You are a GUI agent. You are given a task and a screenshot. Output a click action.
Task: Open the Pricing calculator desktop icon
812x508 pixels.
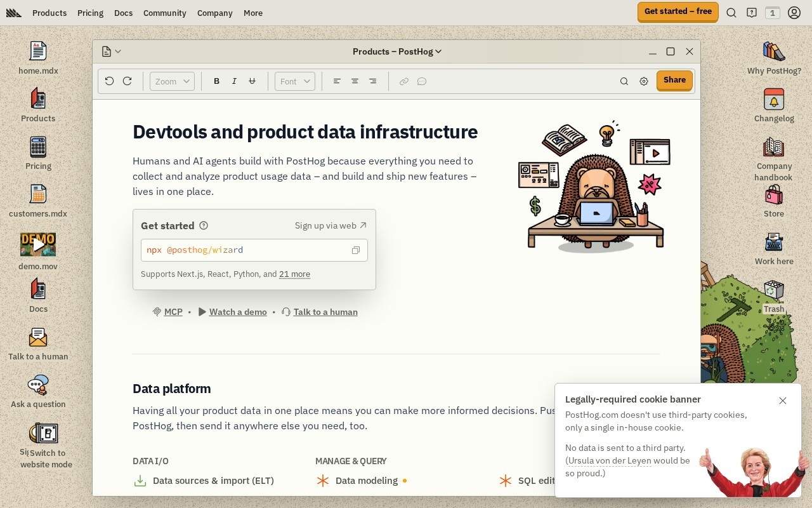38,153
